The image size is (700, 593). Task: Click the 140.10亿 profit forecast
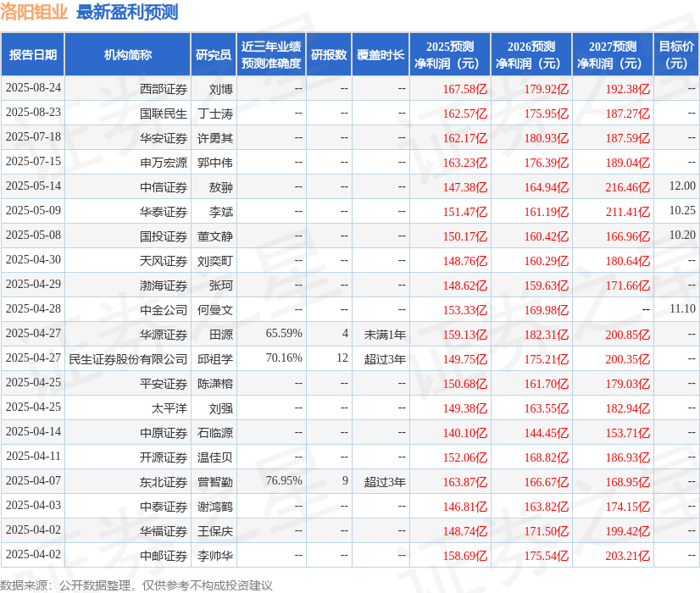click(x=464, y=433)
